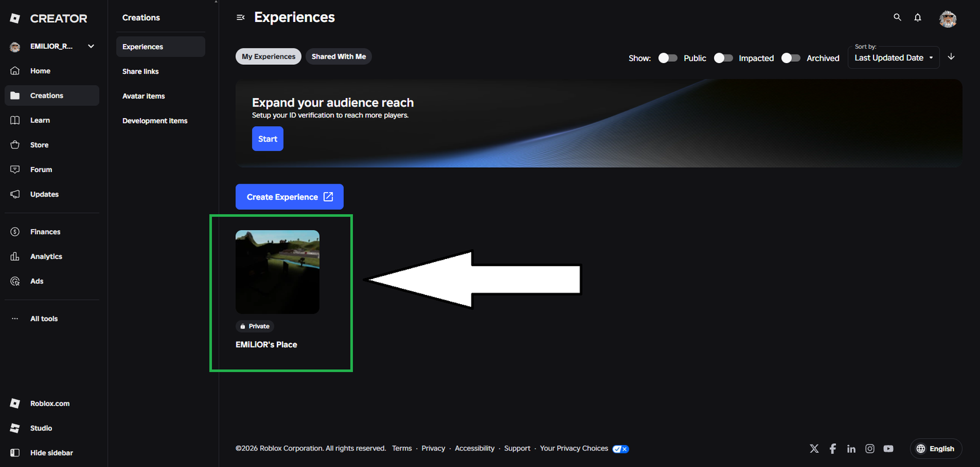Click the Home label in sidebar
This screenshot has width=980, height=467.
(x=40, y=71)
